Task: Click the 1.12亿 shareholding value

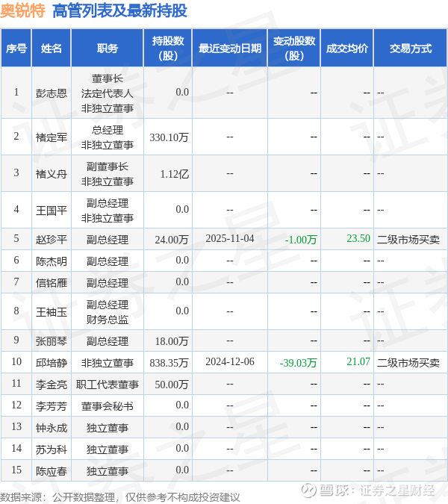Action: (x=175, y=174)
